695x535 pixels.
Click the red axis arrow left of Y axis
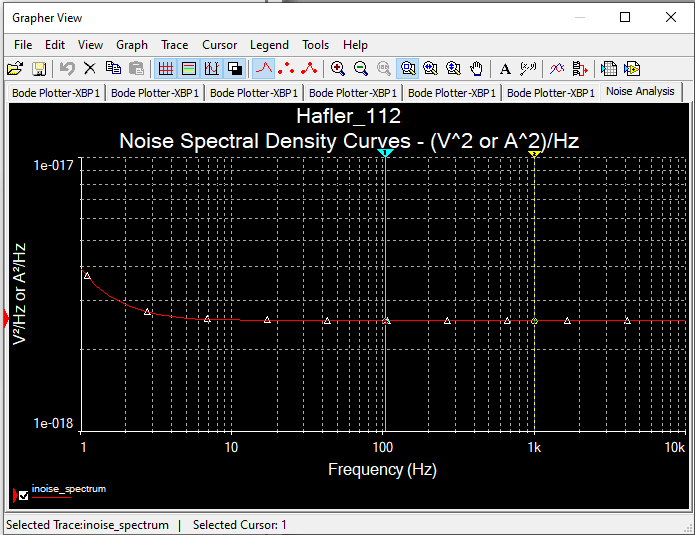(x=6, y=319)
